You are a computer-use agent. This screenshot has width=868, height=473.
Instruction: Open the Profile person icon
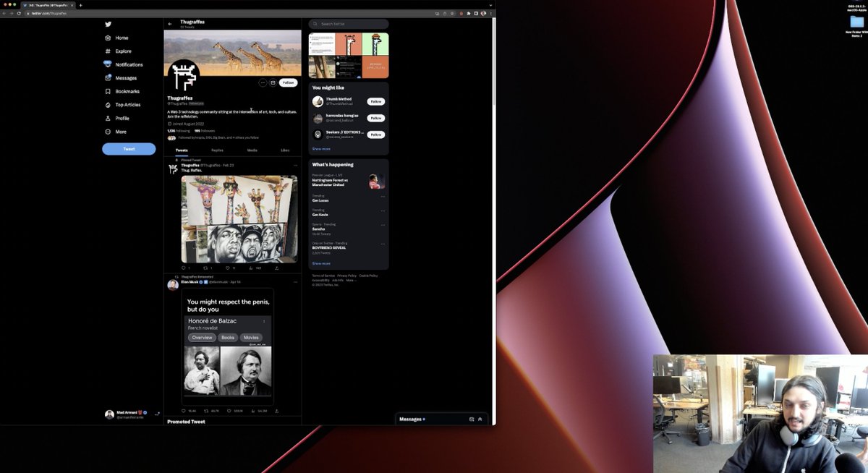108,118
